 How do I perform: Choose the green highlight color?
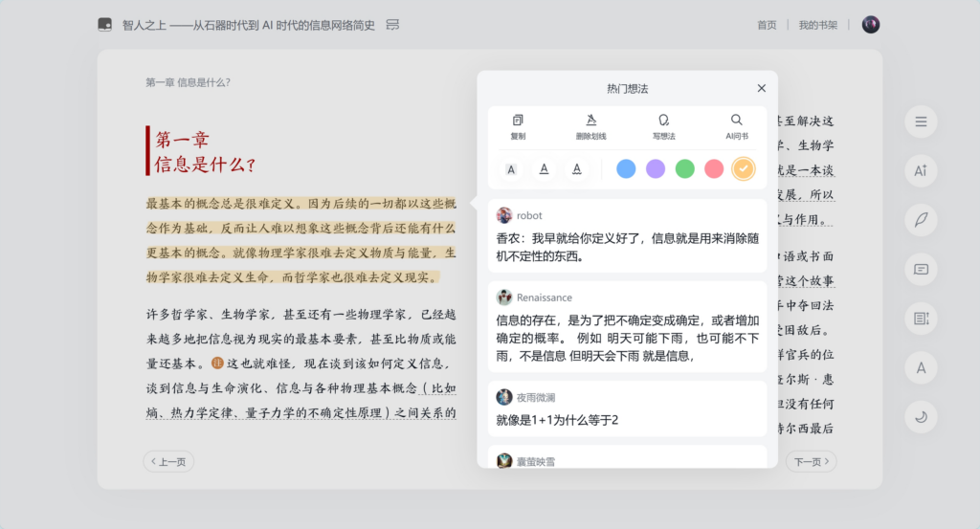click(x=684, y=169)
